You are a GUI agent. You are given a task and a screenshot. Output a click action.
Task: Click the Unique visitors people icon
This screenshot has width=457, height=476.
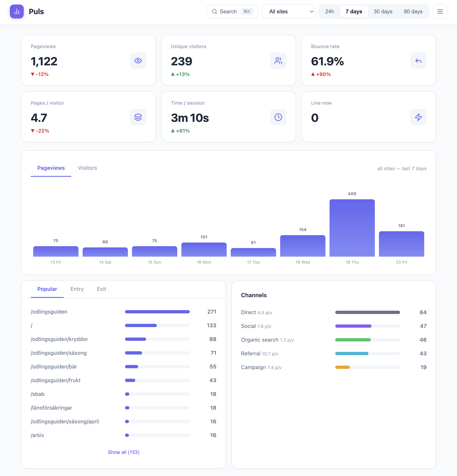point(278,61)
